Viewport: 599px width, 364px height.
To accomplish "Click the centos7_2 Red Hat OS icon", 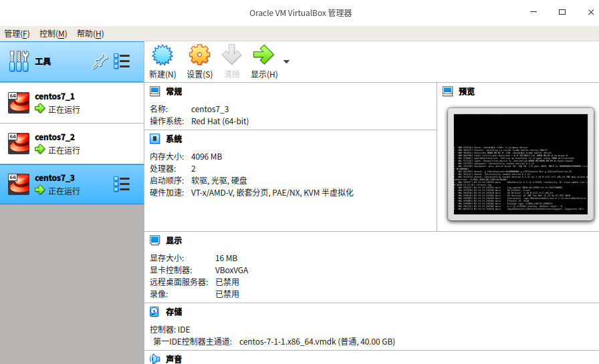I will click(19, 144).
